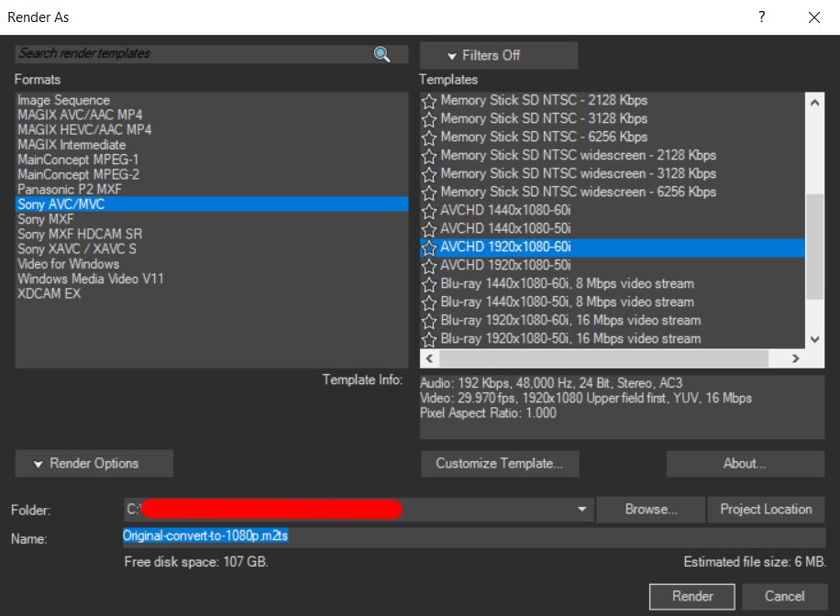Star the AVCHD 1440x1080-50i template

coord(428,229)
